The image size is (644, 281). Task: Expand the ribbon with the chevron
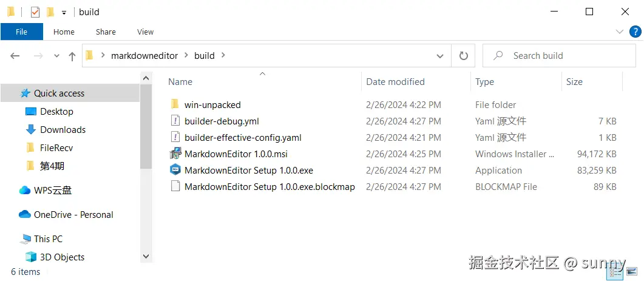pyautogui.click(x=620, y=32)
